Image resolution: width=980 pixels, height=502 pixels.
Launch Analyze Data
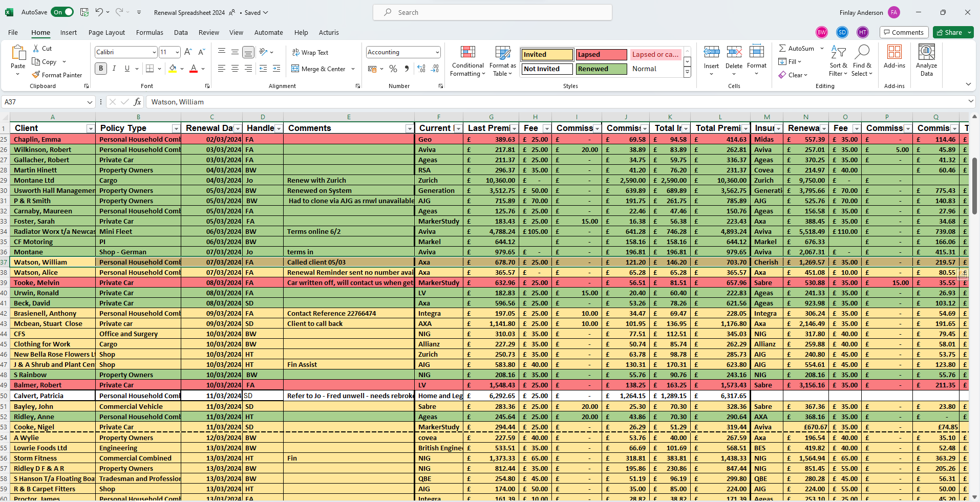click(926, 60)
